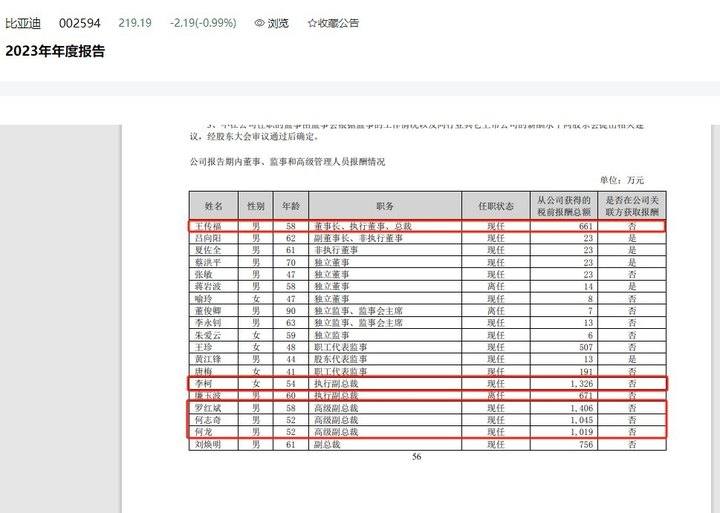720x513 pixels.
Task: Click the 从公司获得的税前报酬总额 column header
Action: point(564,206)
